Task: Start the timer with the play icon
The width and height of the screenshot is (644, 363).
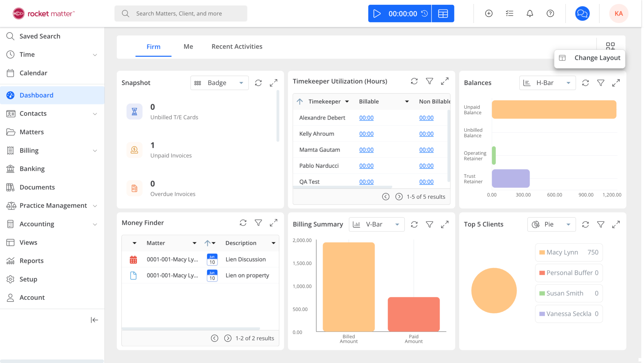Action: [x=376, y=13]
